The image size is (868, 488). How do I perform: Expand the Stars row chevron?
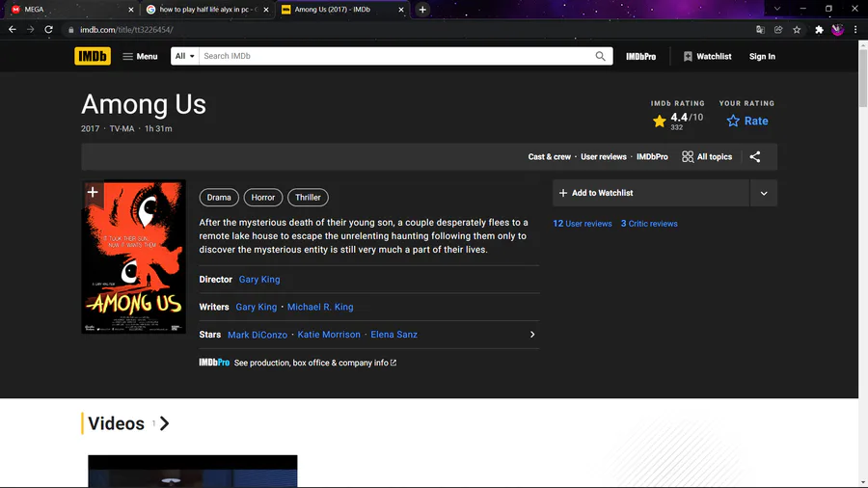tap(532, 335)
